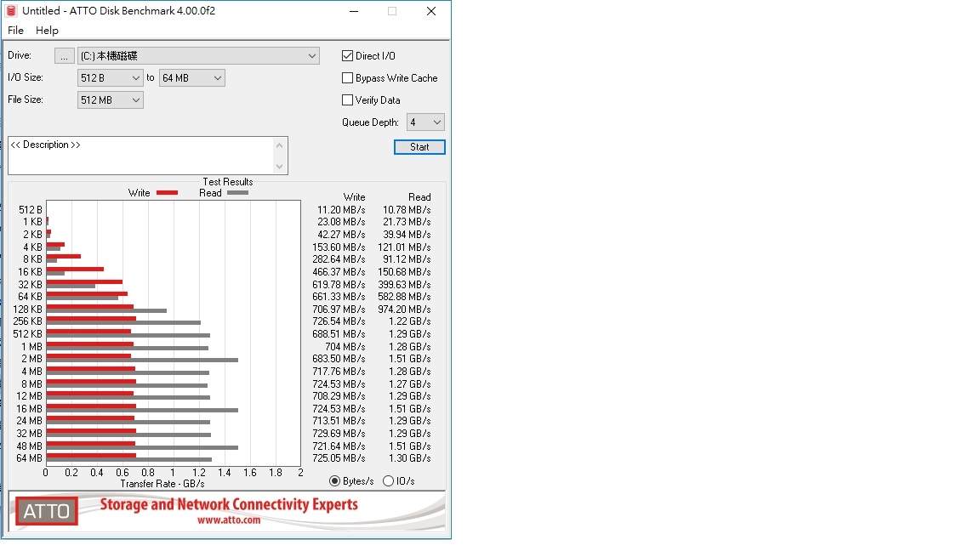
Task: Click the drive browse '...' button
Action: [64, 56]
